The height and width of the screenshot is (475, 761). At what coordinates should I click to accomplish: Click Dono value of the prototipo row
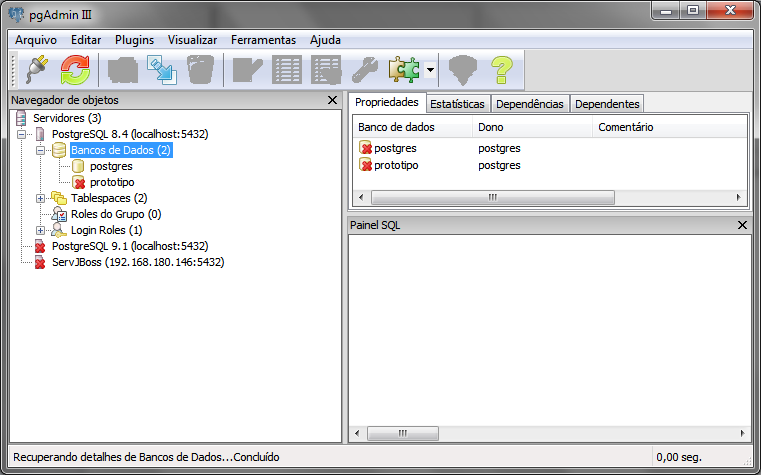(499, 165)
